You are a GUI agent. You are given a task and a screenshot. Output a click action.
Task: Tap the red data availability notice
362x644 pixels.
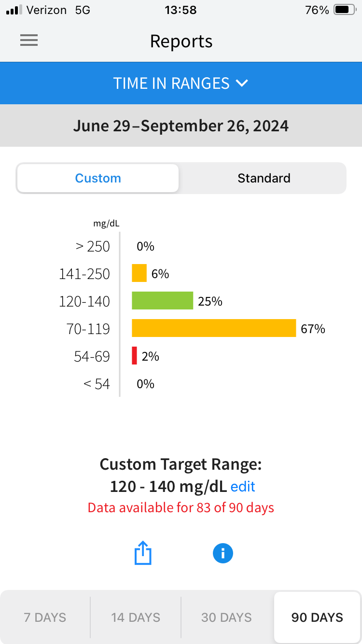tap(181, 508)
